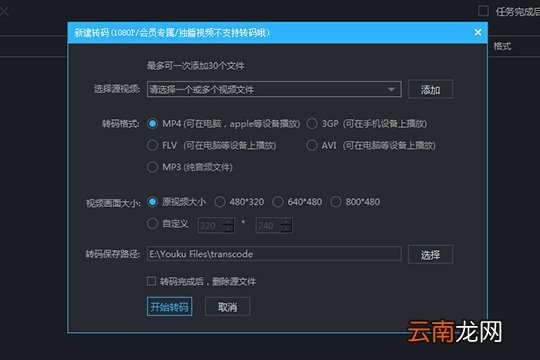
Task: Select 自定义 custom size option
Action: [x=152, y=224]
